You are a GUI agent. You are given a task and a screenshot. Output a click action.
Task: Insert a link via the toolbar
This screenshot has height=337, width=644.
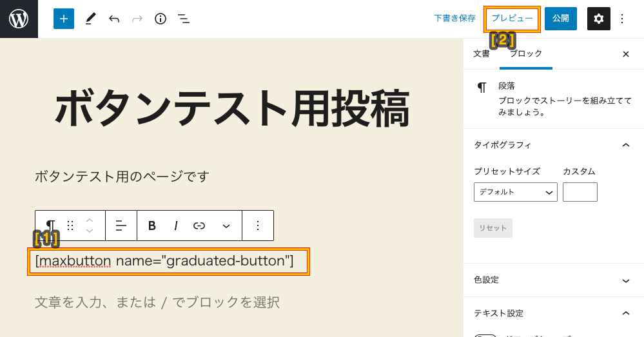[199, 226]
